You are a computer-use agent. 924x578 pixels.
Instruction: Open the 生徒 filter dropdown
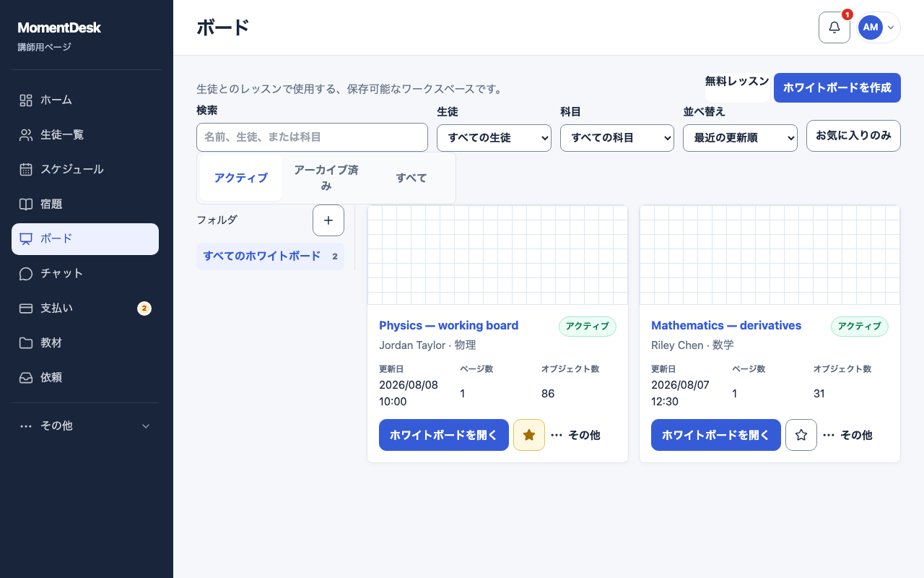494,138
